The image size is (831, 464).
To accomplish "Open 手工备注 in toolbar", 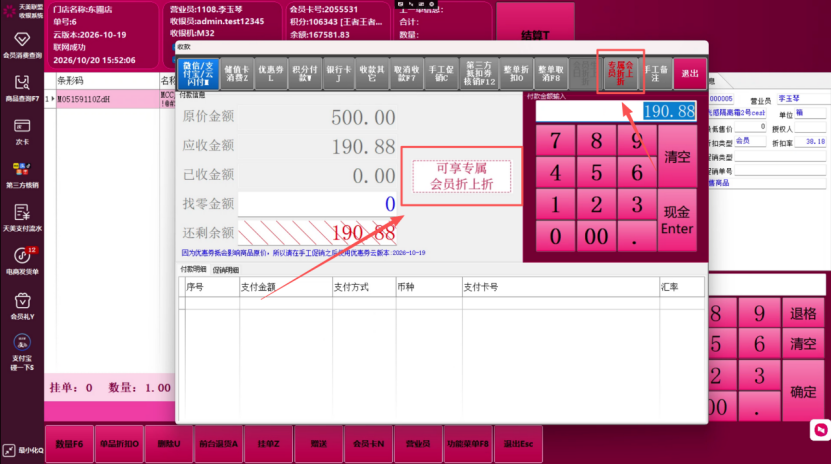I will pos(656,74).
